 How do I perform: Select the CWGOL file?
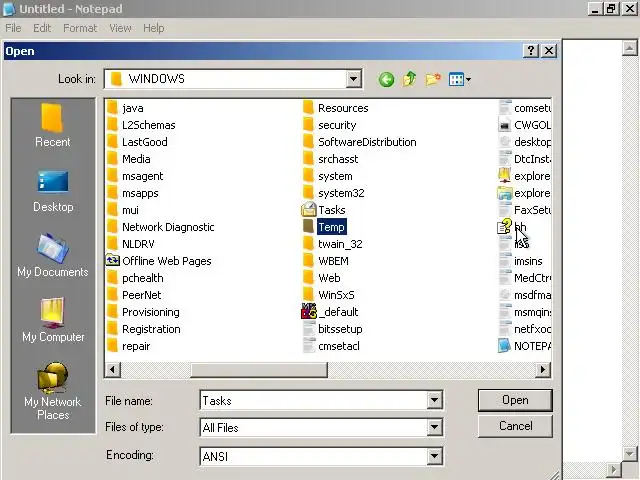(524, 125)
